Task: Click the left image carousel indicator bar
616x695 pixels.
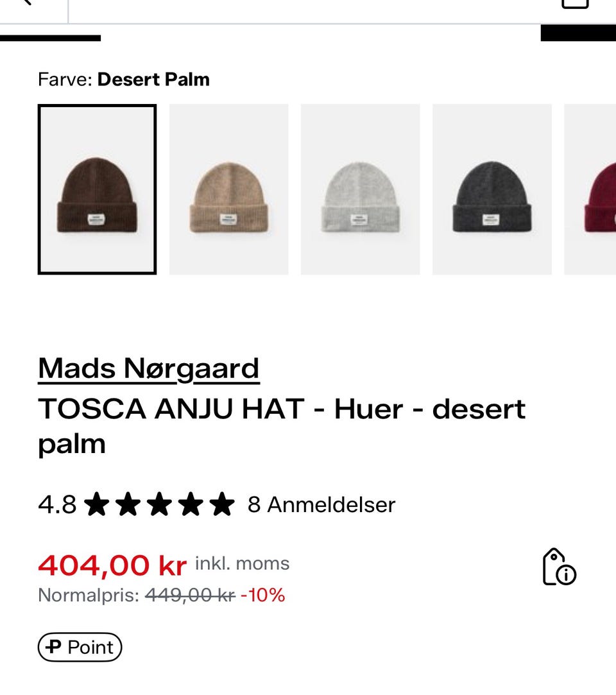Action: (50, 38)
